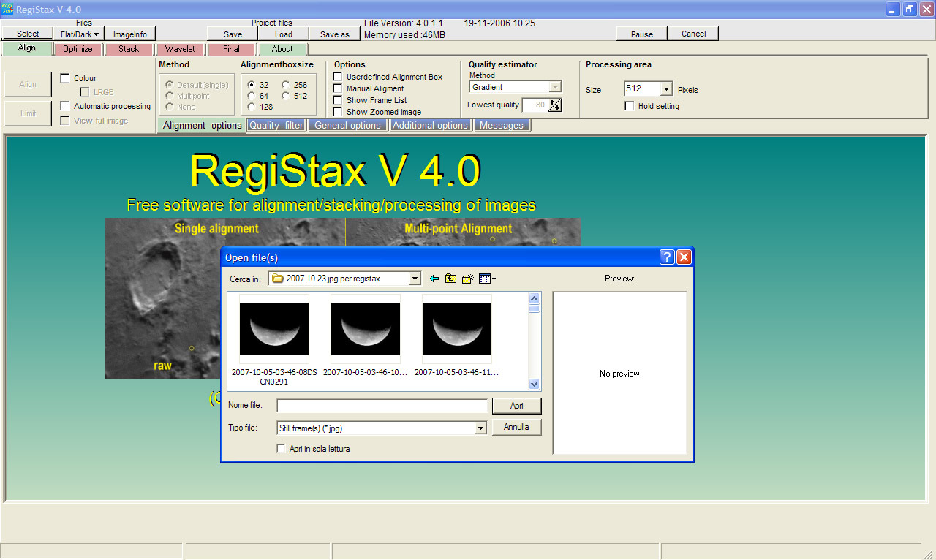Click Annulla to cancel dialog
The width and height of the screenshot is (936, 560).
(517, 427)
